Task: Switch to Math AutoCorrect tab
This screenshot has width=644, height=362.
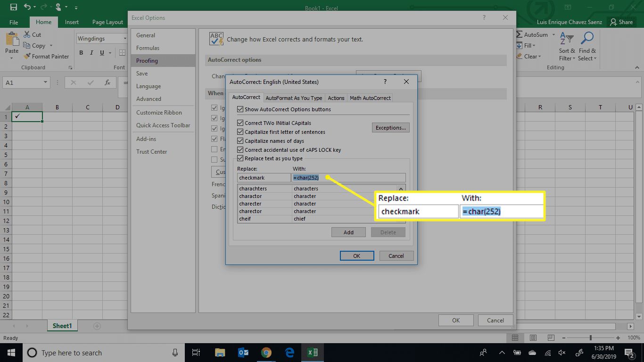Action: 370,98
